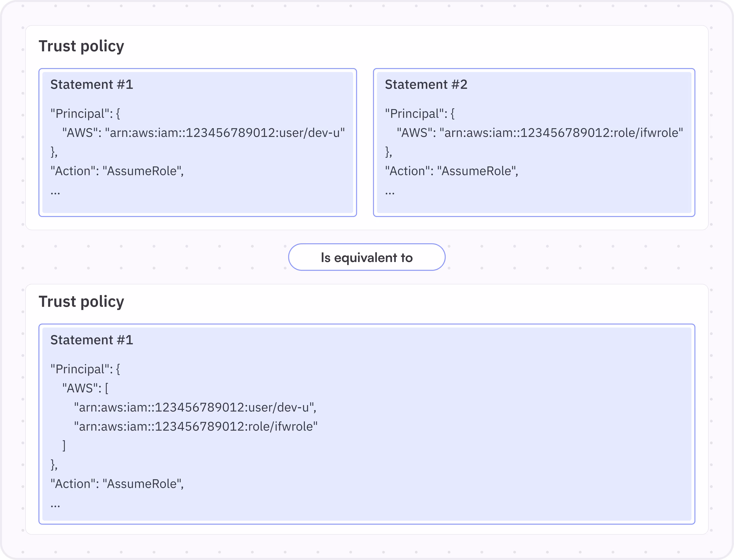Click the user/dev-u ARN in top Statement #1
734x560 pixels.
tap(225, 133)
